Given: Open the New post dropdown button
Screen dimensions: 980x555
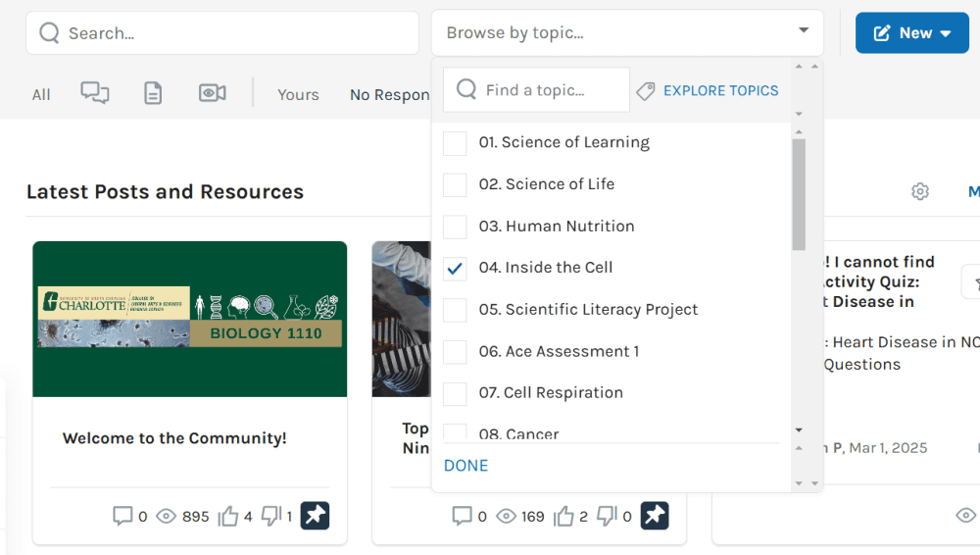Looking at the screenshot, I should (x=911, y=33).
